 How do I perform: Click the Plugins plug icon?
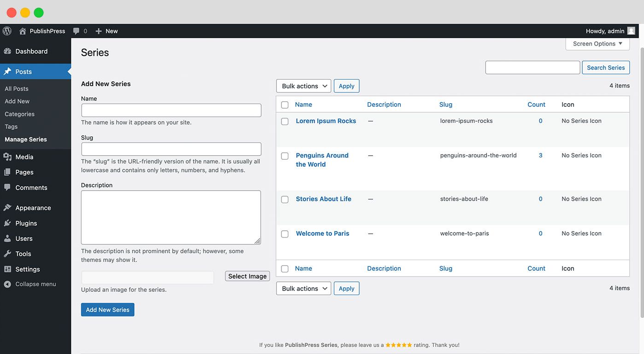(8, 223)
